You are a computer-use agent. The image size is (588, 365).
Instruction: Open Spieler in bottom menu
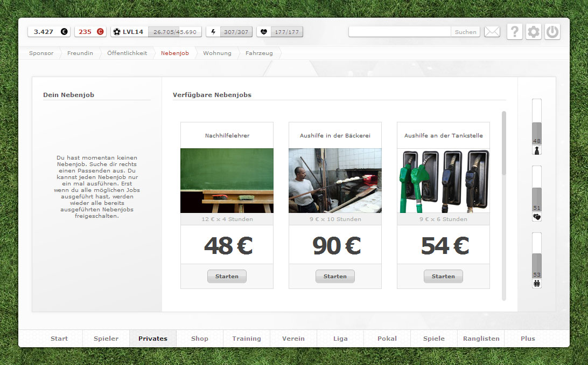106,339
